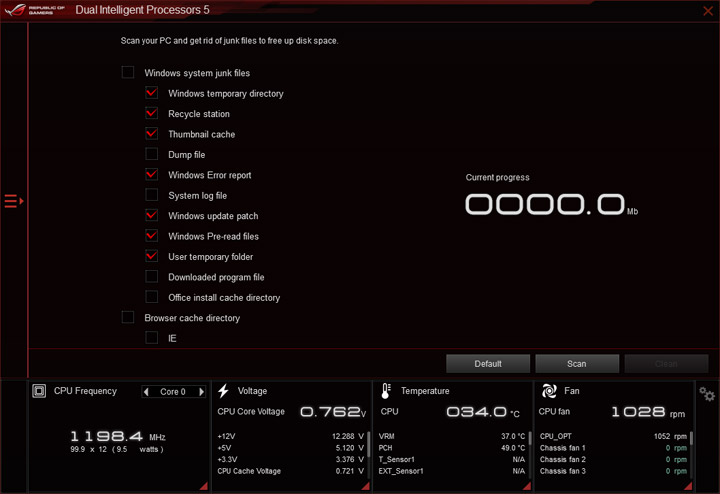
Task: Click the VRM temperature row
Action: click(452, 436)
